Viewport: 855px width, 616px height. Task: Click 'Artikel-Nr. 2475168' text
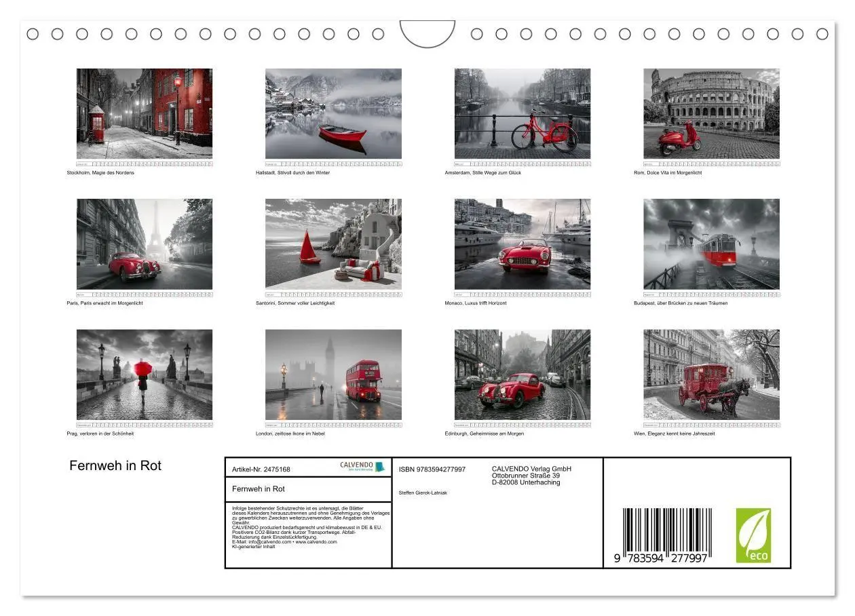[261, 469]
